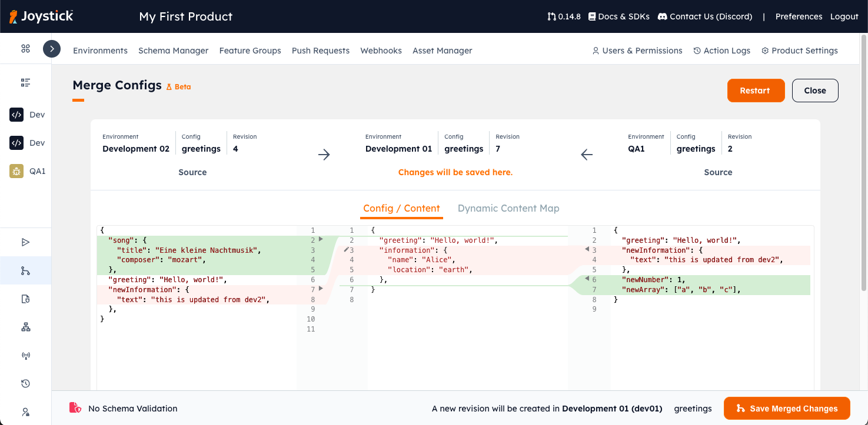Click the broadcast signal icon in sidebar

click(25, 356)
